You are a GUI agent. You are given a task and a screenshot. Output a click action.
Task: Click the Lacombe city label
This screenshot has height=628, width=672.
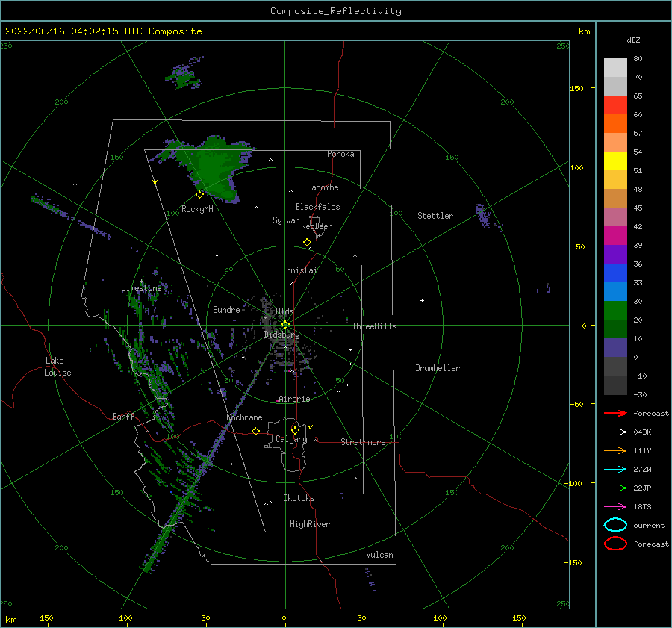(x=323, y=187)
